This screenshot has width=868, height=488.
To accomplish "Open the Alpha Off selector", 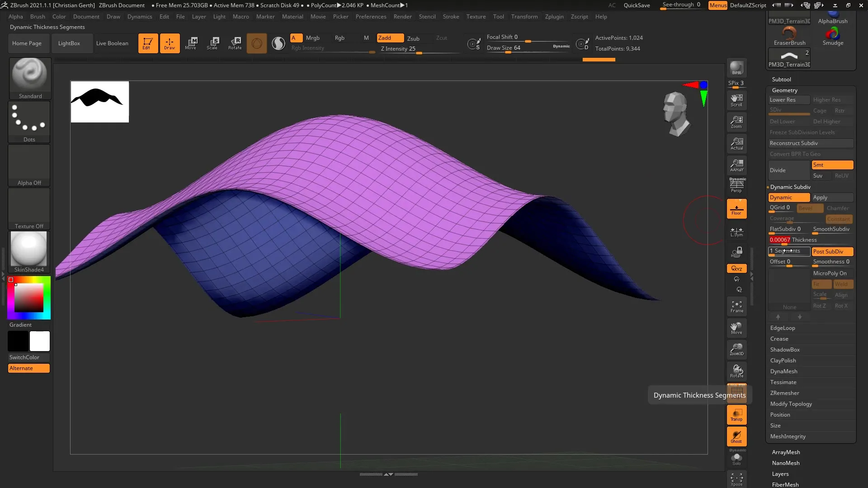I will tap(29, 165).
